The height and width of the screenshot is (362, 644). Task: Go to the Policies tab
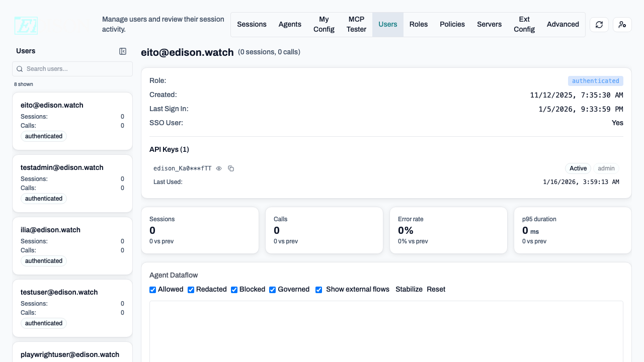tap(452, 24)
